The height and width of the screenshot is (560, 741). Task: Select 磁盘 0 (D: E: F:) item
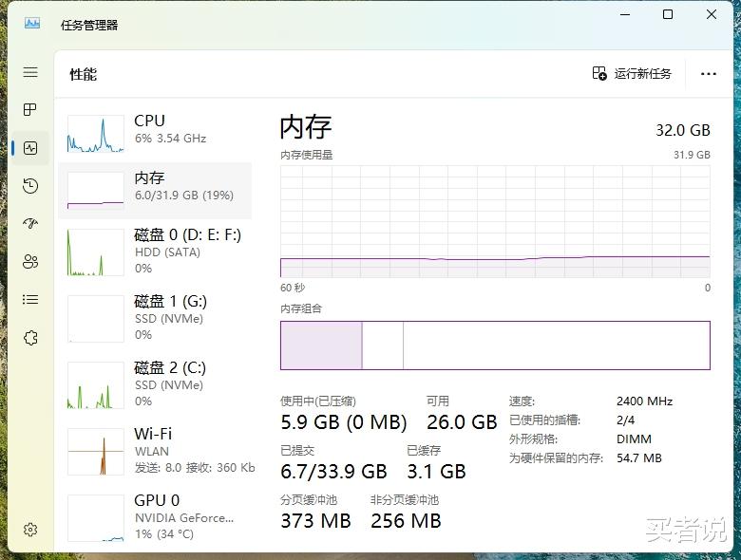(x=155, y=252)
